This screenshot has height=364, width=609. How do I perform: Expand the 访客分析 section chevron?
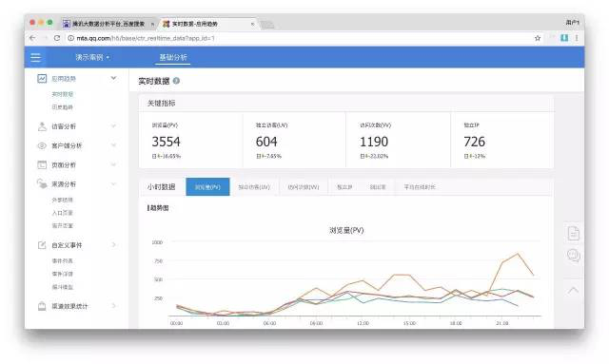point(113,125)
